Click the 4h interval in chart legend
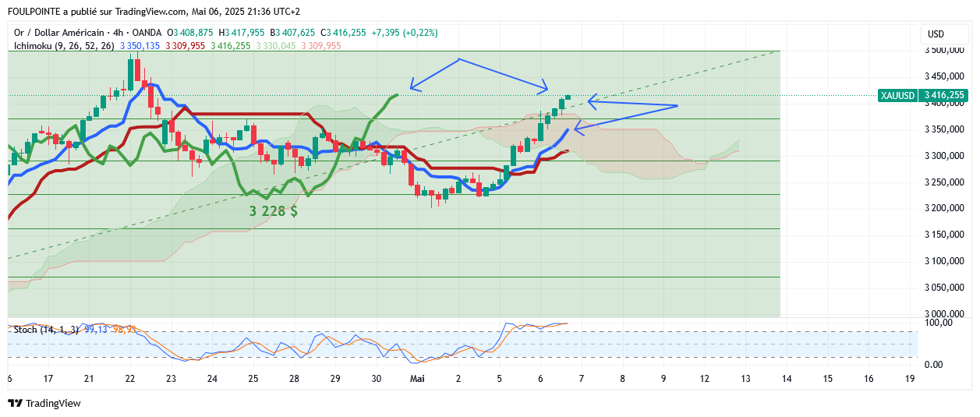 tap(117, 33)
